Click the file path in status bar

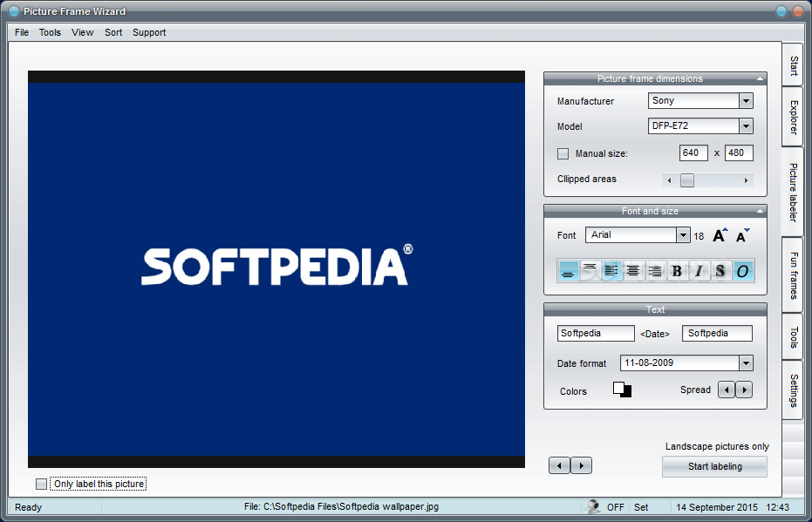click(x=341, y=506)
